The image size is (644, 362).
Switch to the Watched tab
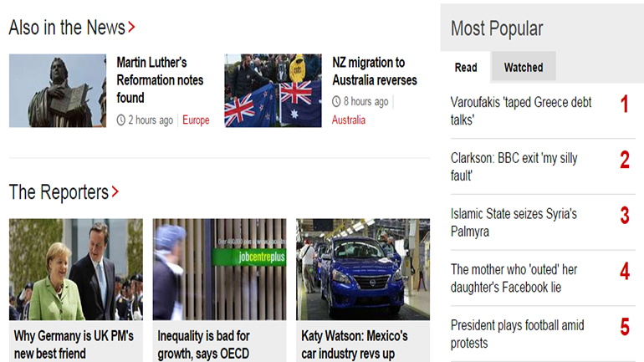(524, 67)
